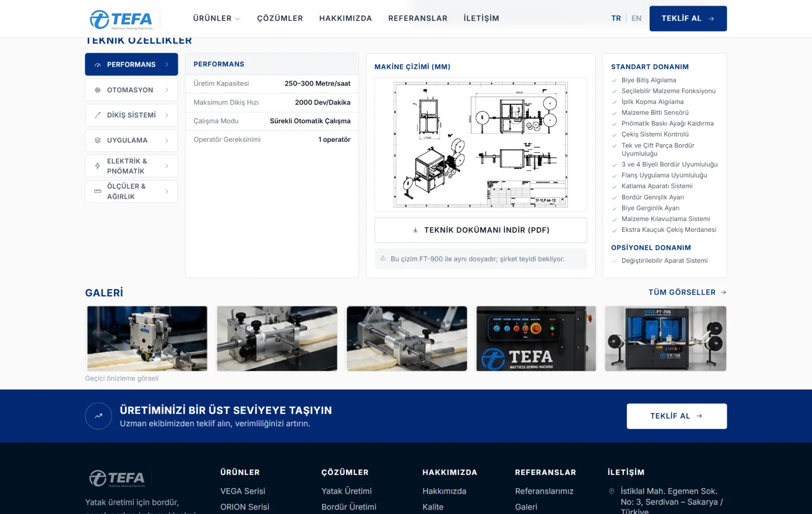Click the download icon on the PDF button
Screen dimensions: 812x514
415,230
